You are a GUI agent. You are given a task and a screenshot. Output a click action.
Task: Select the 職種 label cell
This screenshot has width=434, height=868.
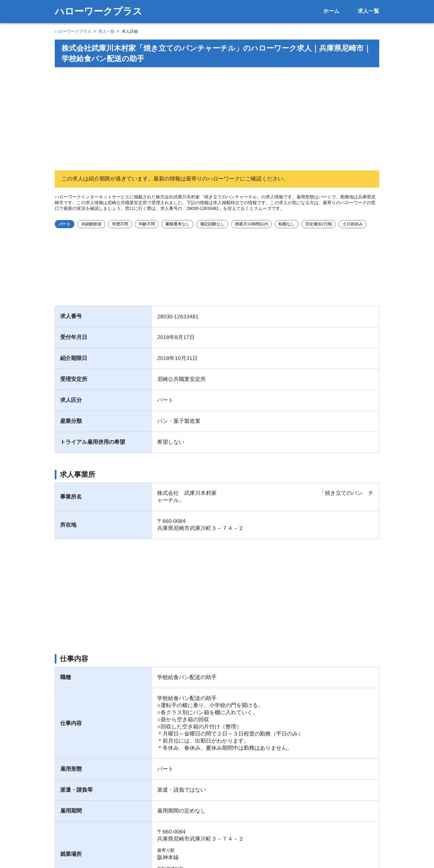pos(103,678)
